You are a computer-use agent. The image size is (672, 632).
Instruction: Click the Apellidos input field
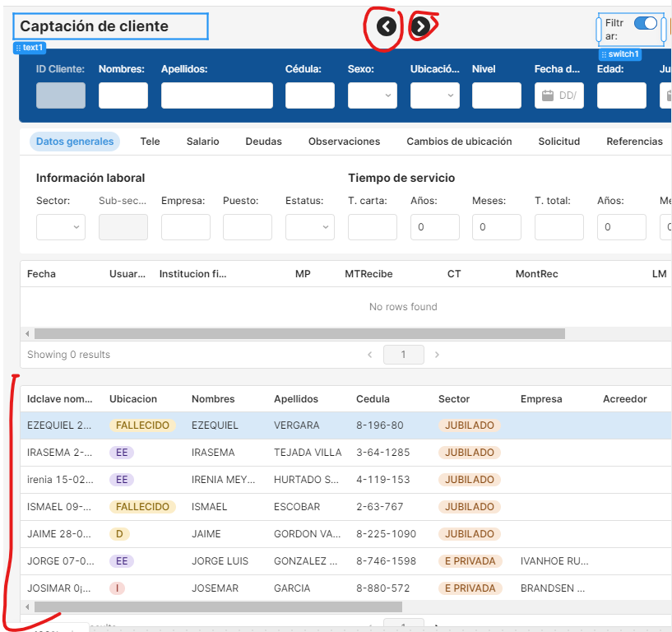(x=216, y=95)
